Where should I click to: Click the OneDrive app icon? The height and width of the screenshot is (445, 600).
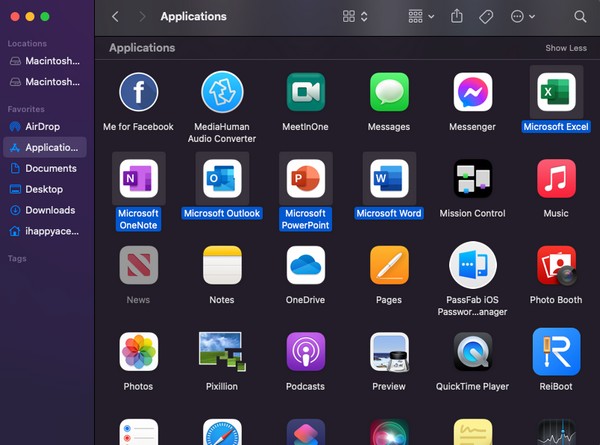[x=305, y=265]
